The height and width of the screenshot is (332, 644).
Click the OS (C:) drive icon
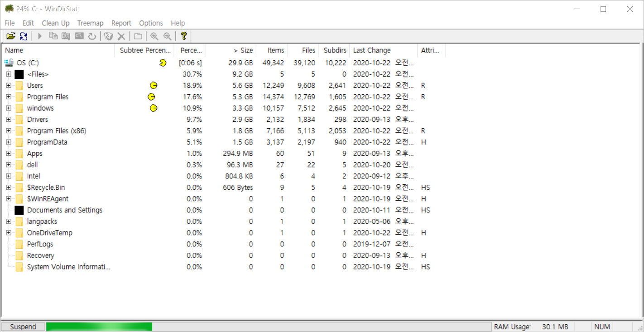click(9, 63)
